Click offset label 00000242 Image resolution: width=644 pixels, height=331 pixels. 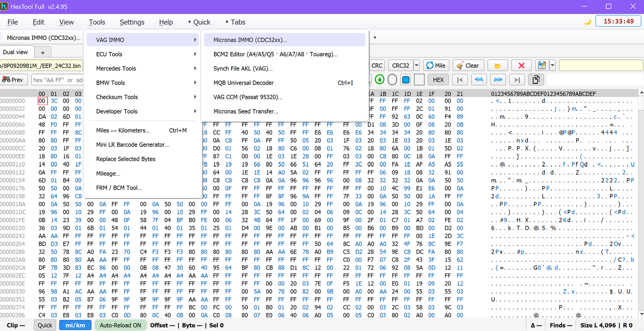coord(12,236)
